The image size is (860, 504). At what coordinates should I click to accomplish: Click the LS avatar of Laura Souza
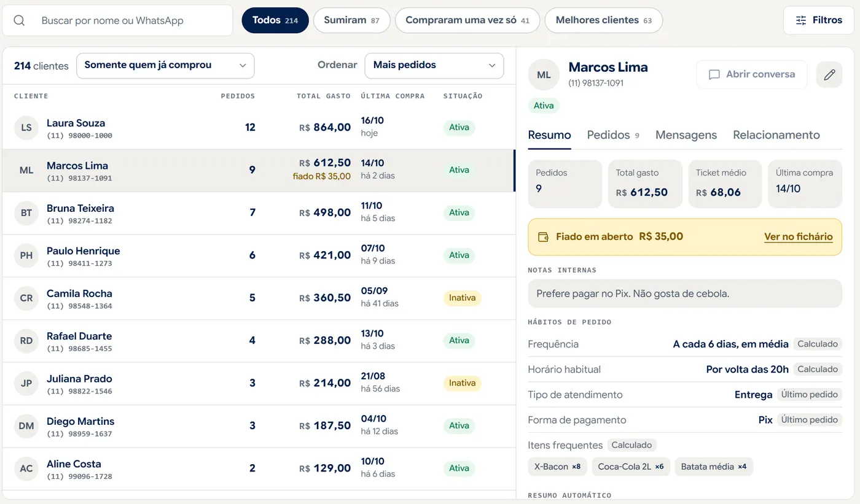coord(26,128)
